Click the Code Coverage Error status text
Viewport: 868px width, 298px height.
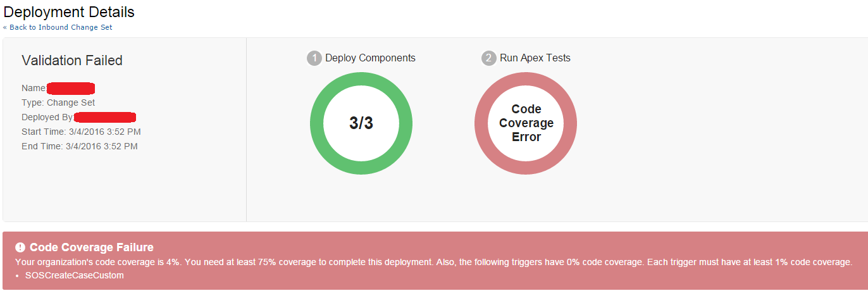point(526,123)
